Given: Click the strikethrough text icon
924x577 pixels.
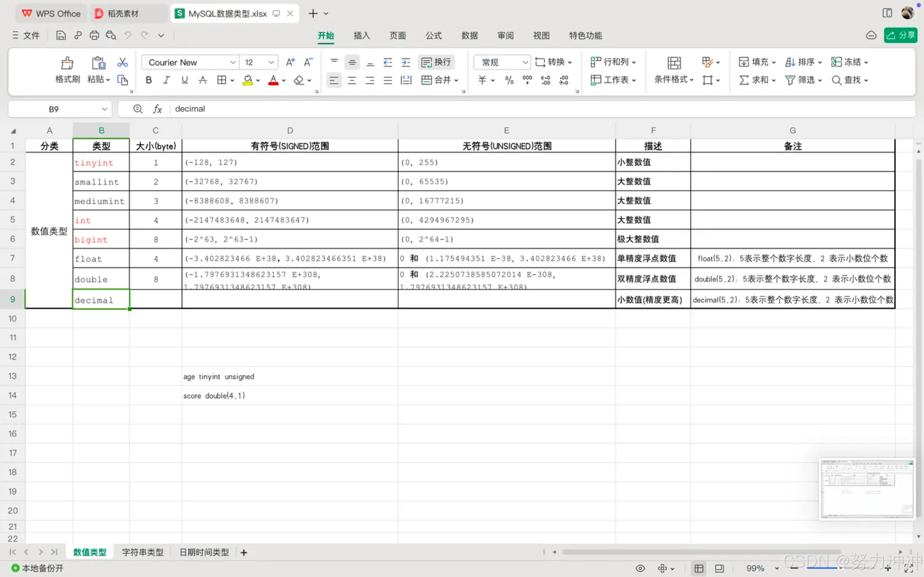Looking at the screenshot, I should tap(203, 80).
